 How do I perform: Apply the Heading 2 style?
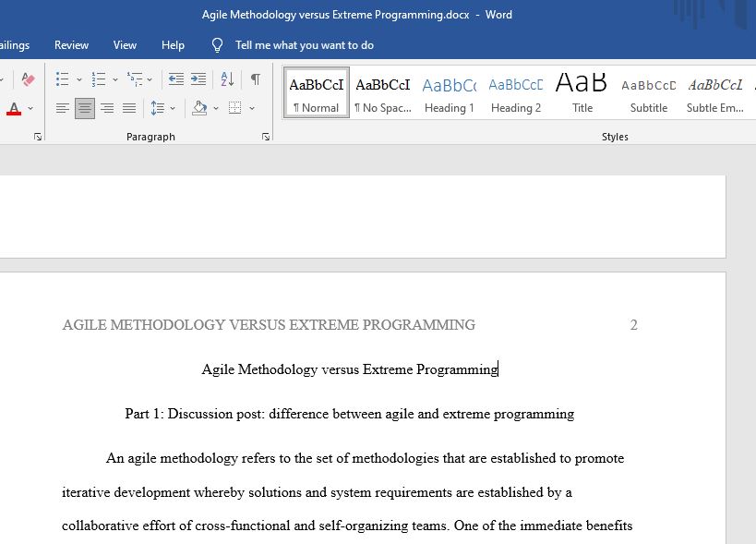pos(516,92)
